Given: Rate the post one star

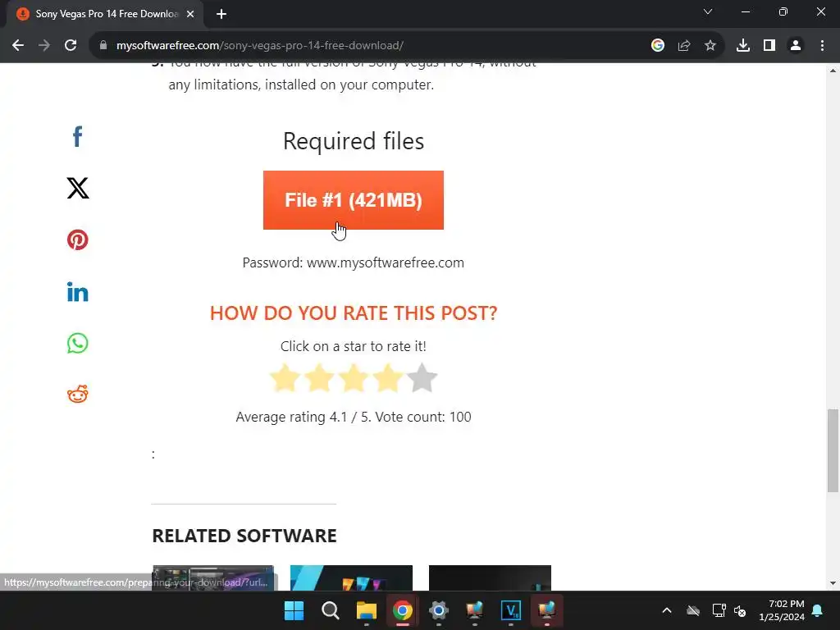Looking at the screenshot, I should point(285,378).
